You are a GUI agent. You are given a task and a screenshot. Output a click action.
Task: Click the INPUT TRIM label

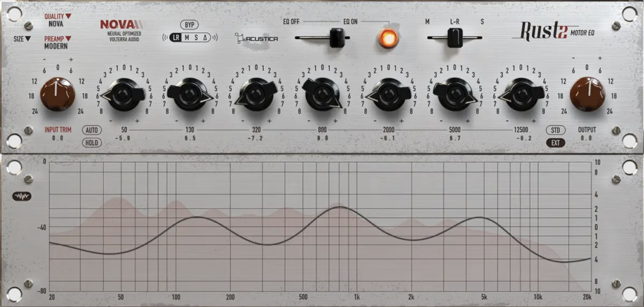[58, 130]
